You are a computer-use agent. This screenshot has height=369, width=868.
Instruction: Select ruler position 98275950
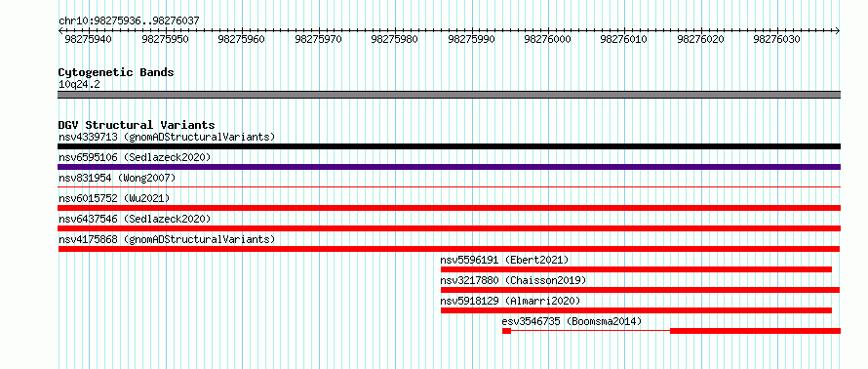click(165, 39)
